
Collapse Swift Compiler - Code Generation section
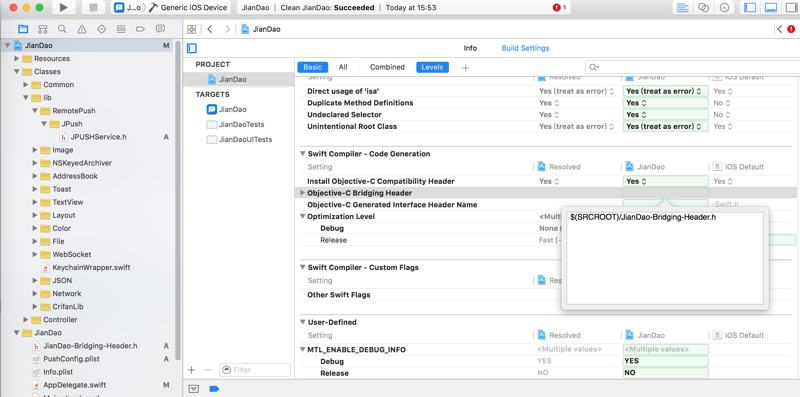(x=302, y=154)
